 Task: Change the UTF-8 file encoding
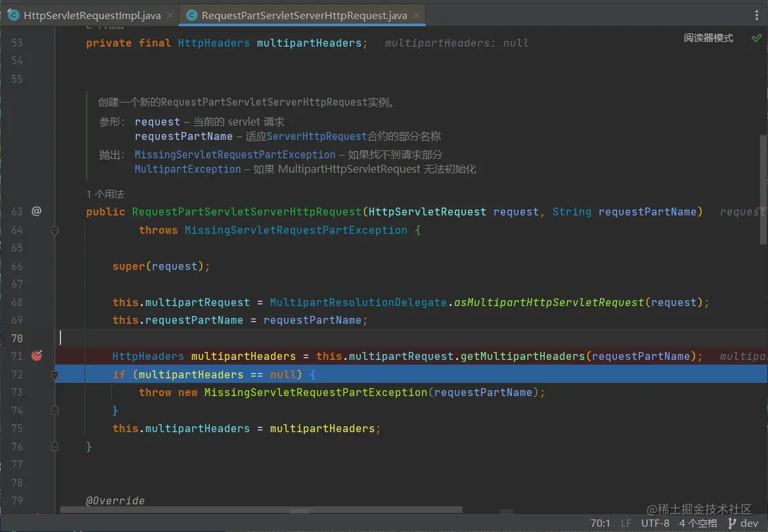[x=655, y=523]
